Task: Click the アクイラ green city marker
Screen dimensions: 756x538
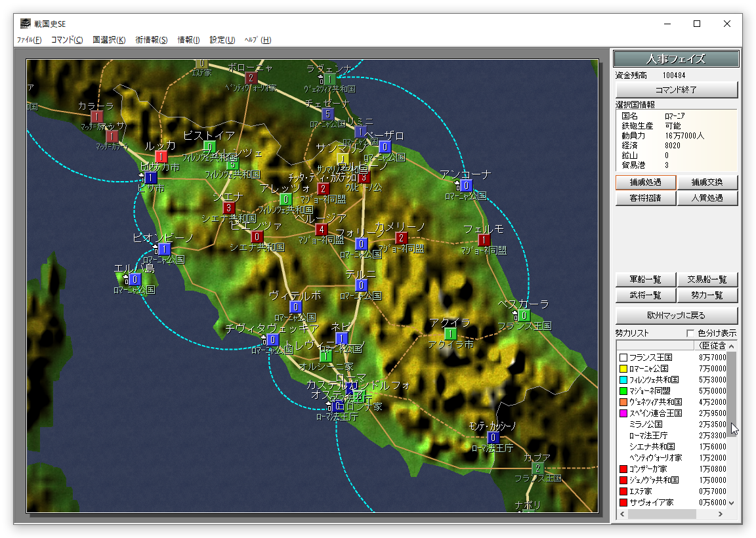Action: click(450, 334)
